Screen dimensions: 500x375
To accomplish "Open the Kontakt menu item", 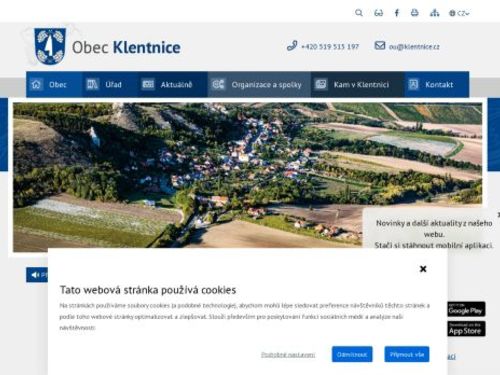I will tap(437, 84).
